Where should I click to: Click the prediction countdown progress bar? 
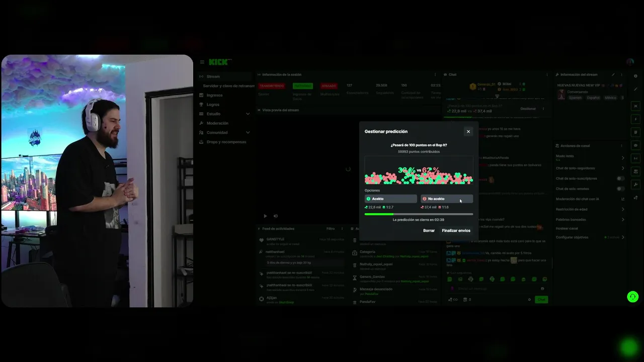[419, 214]
